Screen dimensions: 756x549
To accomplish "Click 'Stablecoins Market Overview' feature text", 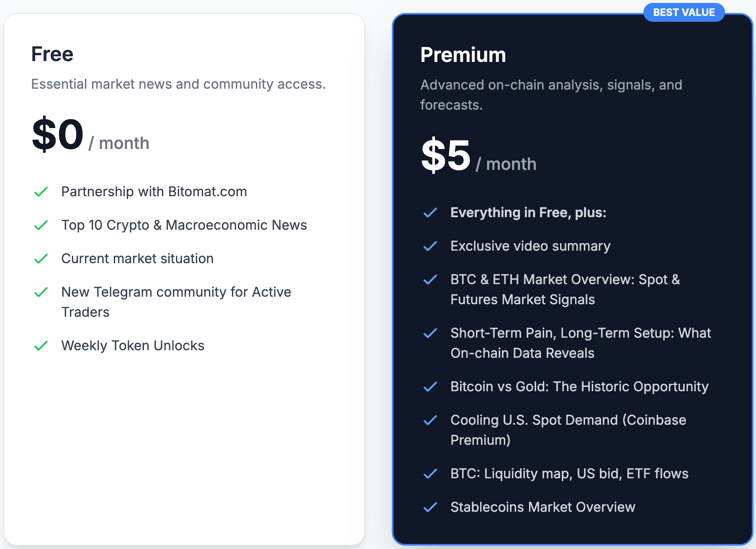I will click(x=543, y=507).
